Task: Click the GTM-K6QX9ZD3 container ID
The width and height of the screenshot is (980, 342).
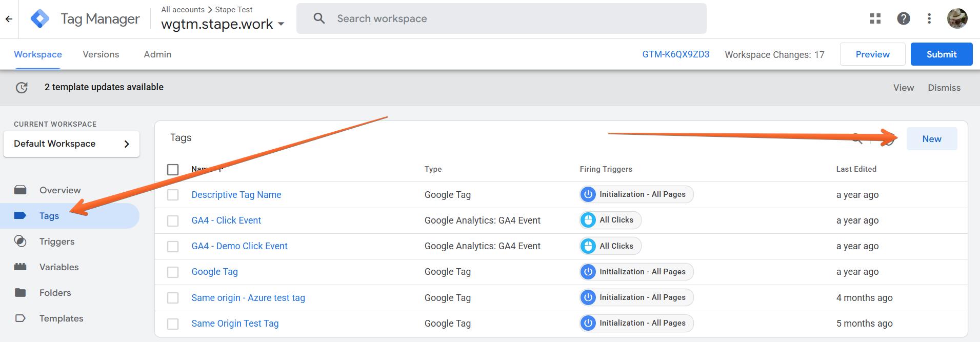Action: pyautogui.click(x=676, y=54)
